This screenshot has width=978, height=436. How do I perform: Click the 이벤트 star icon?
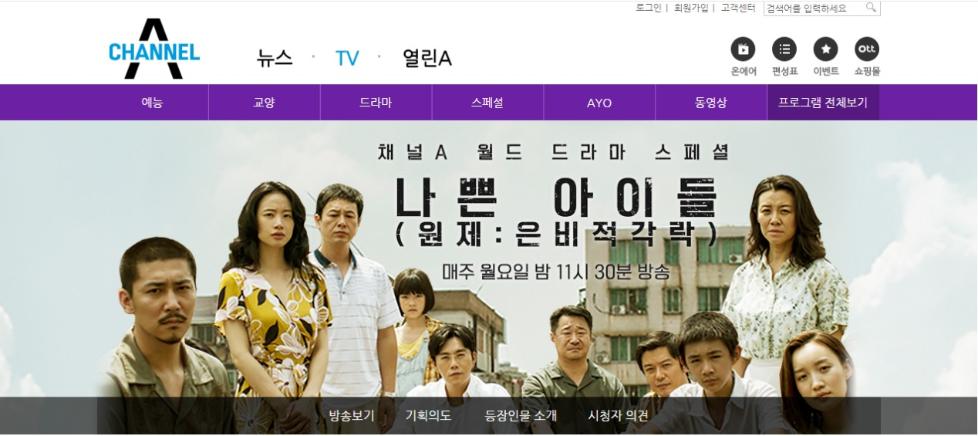coord(826,49)
